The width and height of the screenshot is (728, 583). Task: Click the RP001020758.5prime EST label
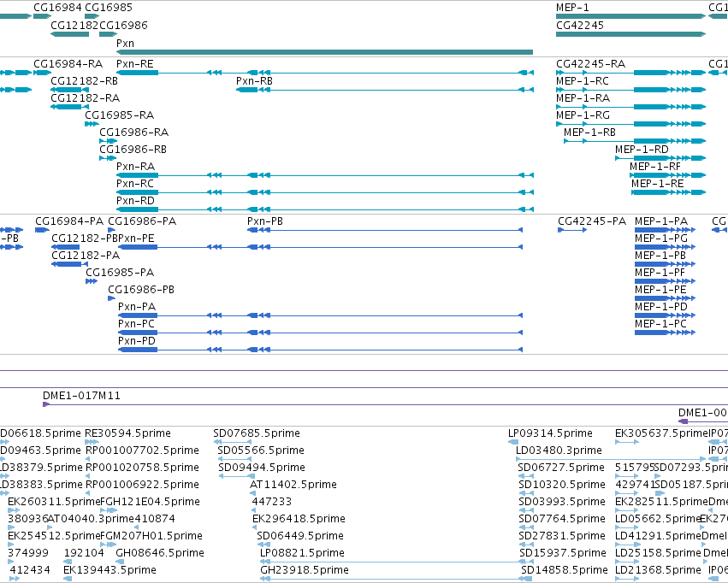tap(142, 468)
